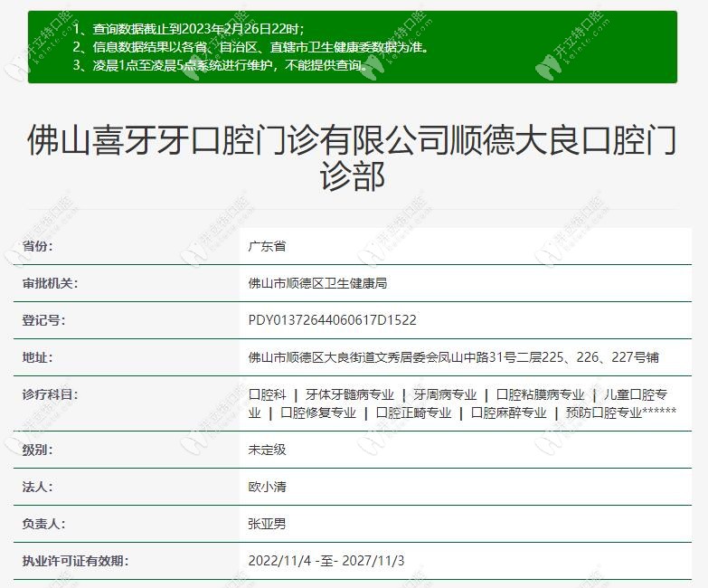Select the 诊疗科目 row label
This screenshot has width=708, height=588.
coord(50,394)
